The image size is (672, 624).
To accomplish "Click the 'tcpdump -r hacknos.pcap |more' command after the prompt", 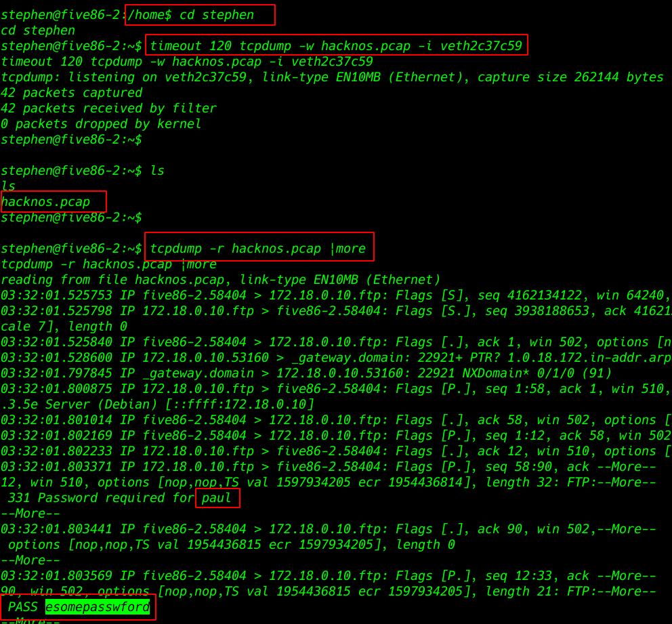I will click(258, 249).
